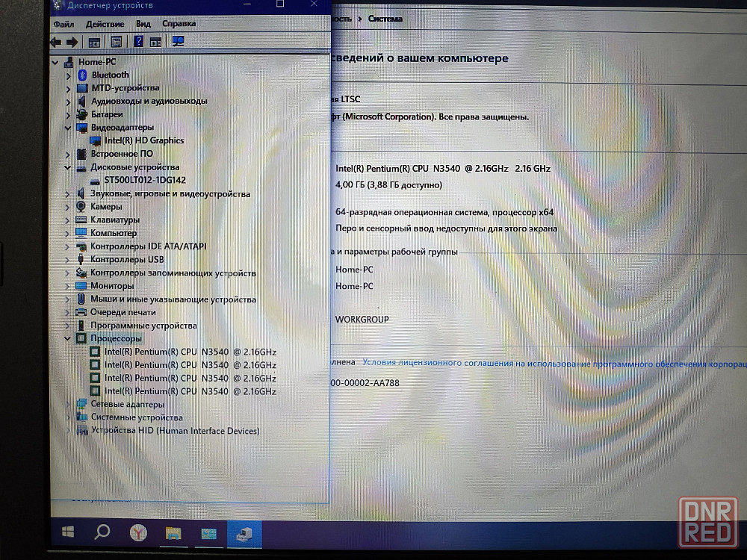Click the Windows Start button

[x=67, y=532]
